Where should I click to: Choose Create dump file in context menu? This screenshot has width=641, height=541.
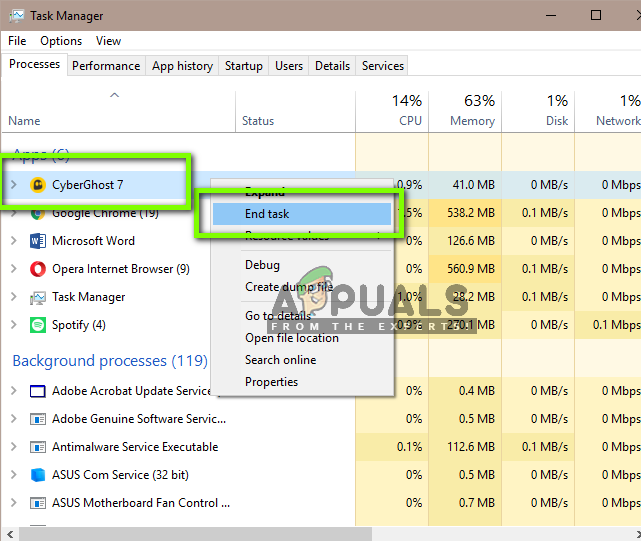click(302, 287)
